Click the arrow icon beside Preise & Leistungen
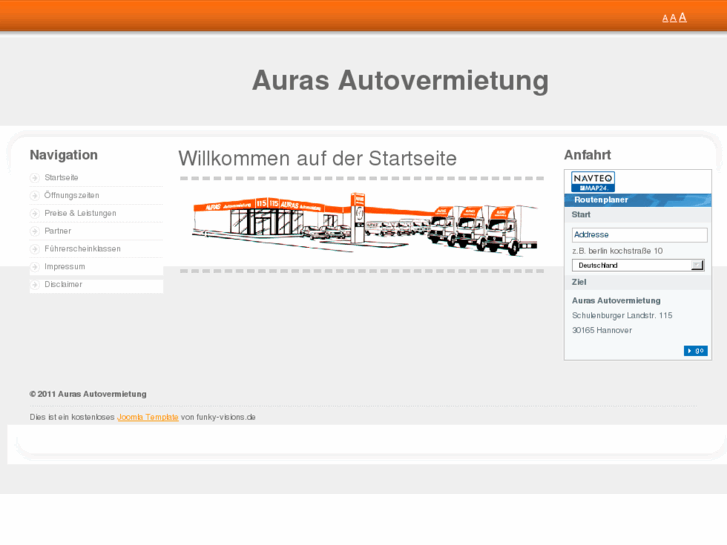The width and height of the screenshot is (727, 545). (35, 213)
